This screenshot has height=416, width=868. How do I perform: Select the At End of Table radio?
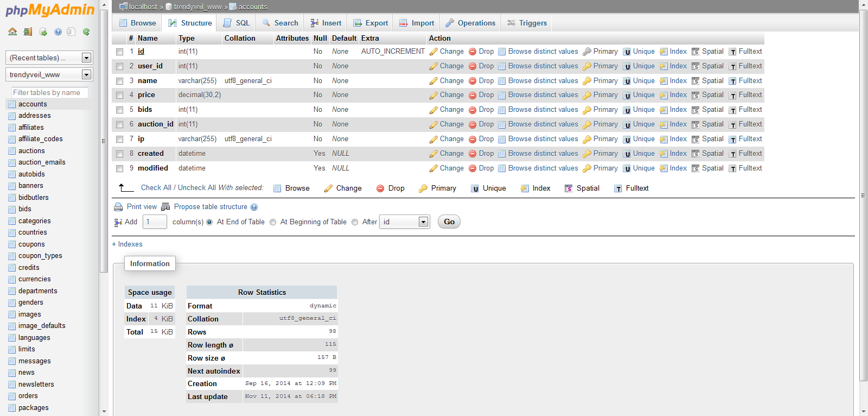click(209, 222)
